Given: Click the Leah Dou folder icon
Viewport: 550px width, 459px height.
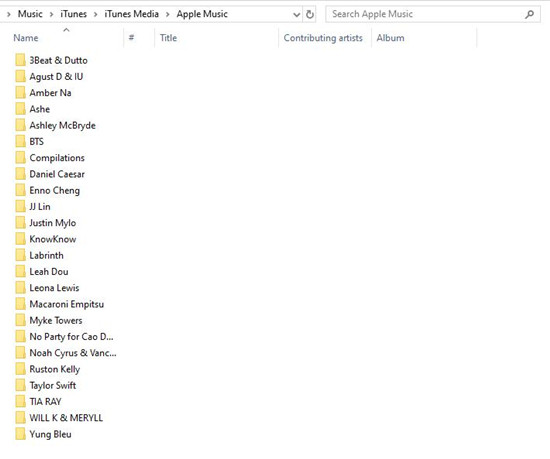Looking at the screenshot, I should (x=20, y=271).
